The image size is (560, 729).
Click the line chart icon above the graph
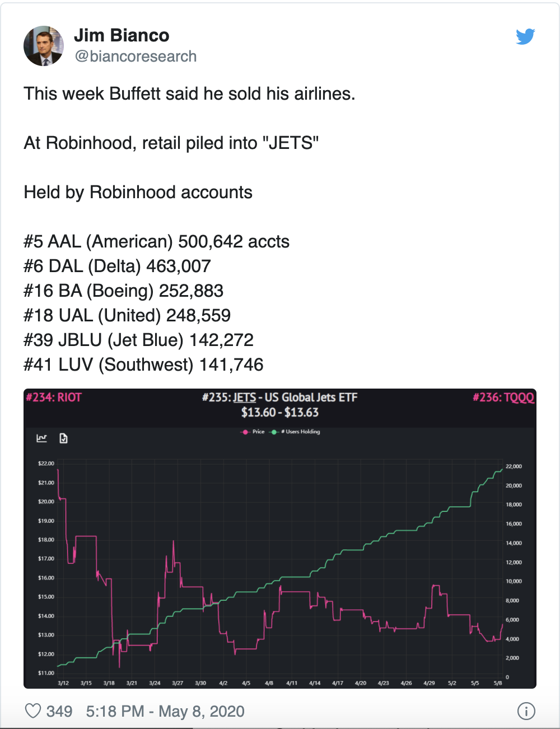tap(42, 438)
